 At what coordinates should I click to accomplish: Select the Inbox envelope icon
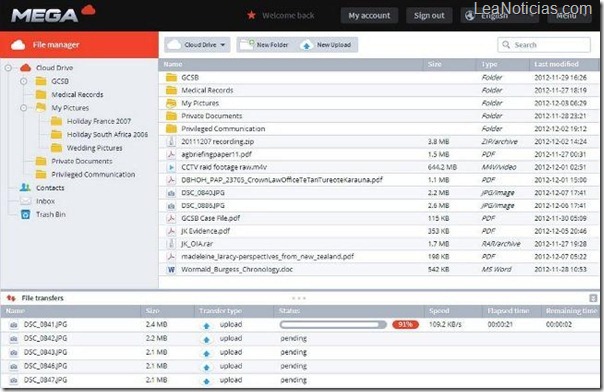pos(25,201)
